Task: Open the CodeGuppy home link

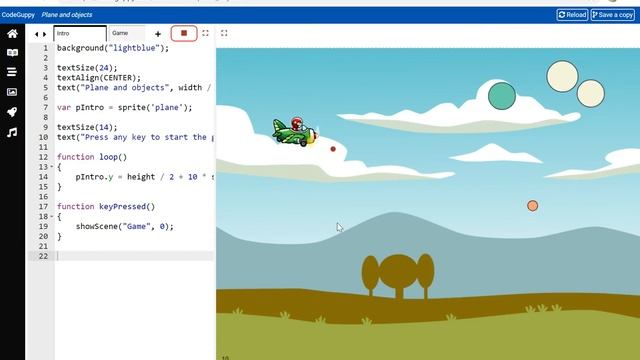Action: [18, 15]
